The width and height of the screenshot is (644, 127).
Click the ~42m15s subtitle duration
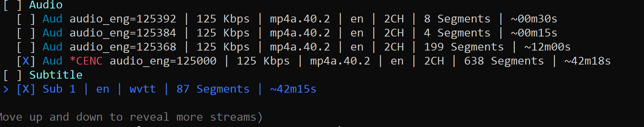tap(293, 89)
